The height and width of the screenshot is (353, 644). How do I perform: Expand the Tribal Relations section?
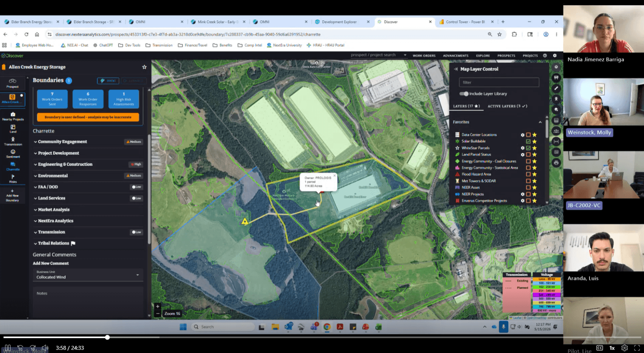(88, 243)
